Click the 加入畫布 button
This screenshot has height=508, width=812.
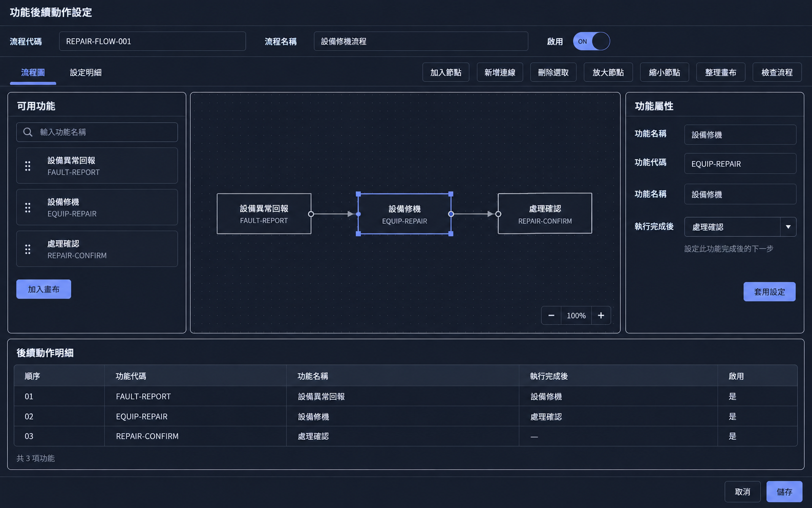pos(44,289)
